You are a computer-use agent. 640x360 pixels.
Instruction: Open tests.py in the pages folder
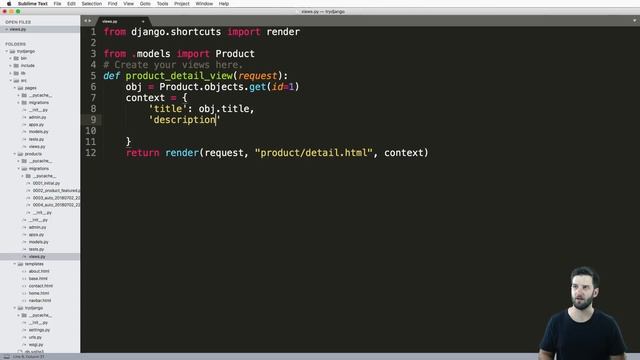[x=36, y=139]
